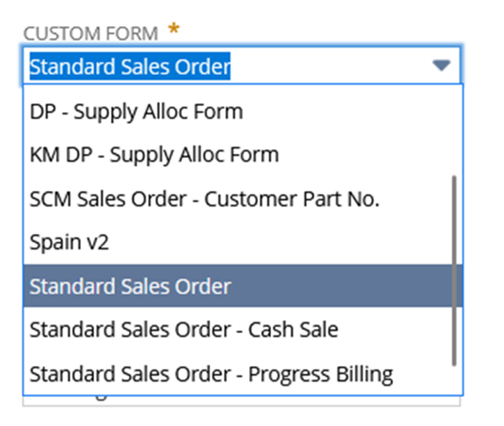Viewport: 504px width, 426px height.
Task: Grab the dropdown list scrollbar thumb
Action: point(454,270)
